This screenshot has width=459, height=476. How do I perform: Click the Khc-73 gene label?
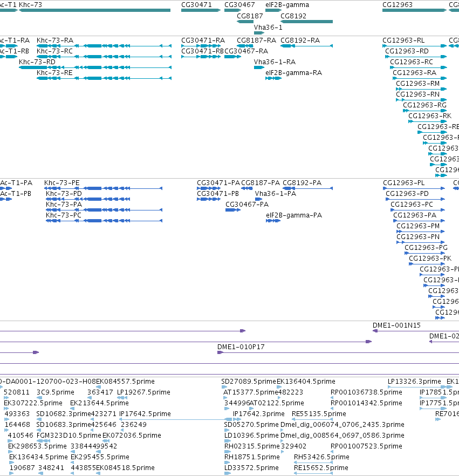30,5
